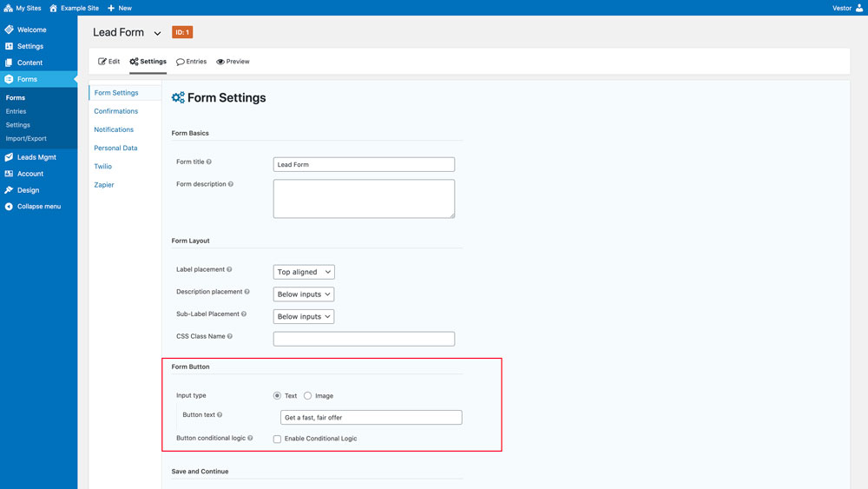
Task: Open help tooltip for Form title
Action: [x=208, y=162]
